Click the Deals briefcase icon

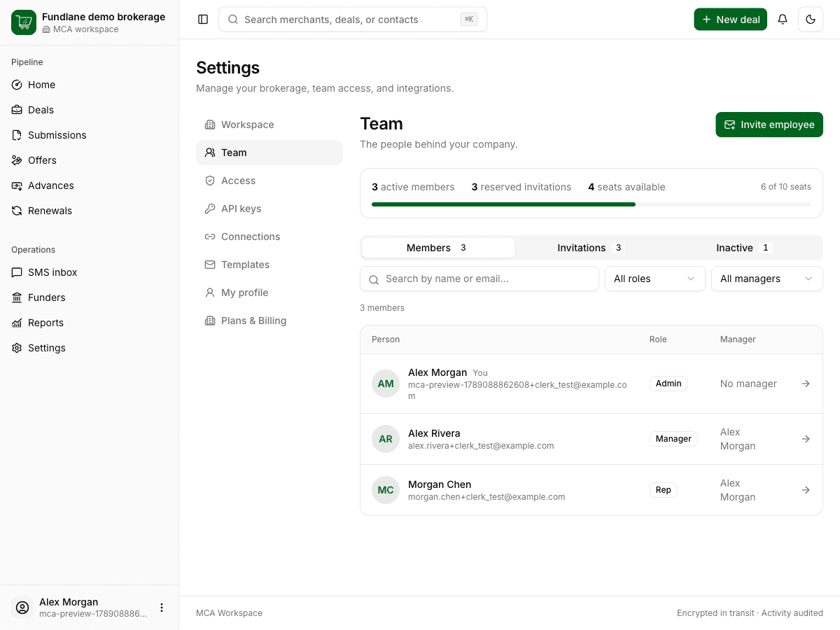click(17, 110)
